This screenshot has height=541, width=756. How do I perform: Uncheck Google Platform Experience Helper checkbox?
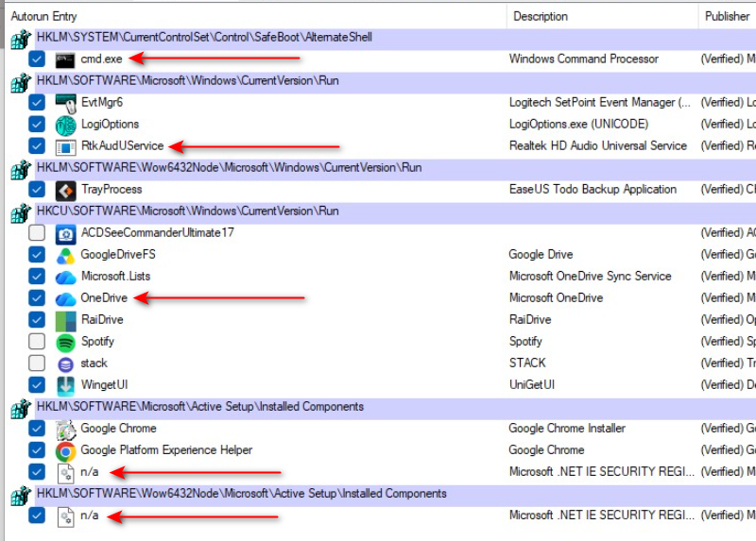(x=37, y=450)
